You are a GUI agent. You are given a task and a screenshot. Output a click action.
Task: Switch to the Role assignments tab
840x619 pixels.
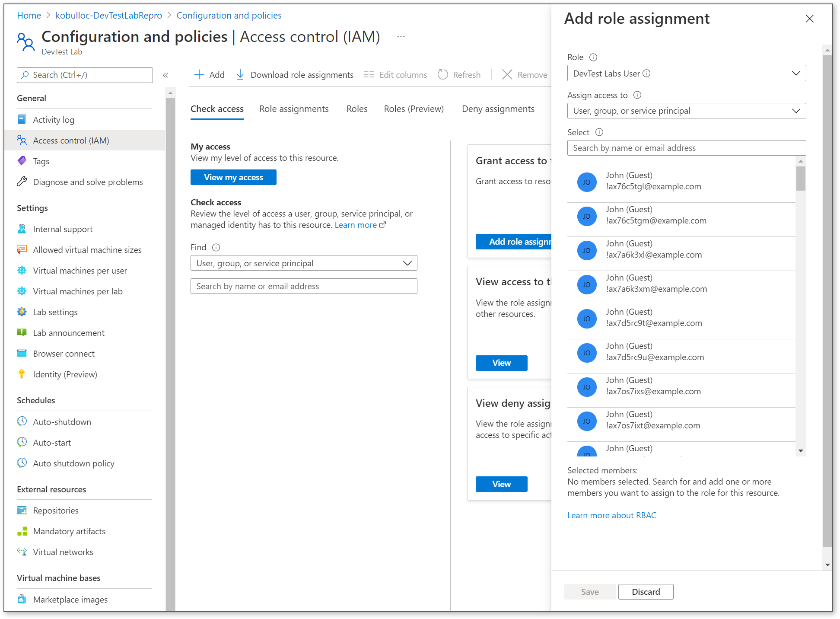click(x=294, y=108)
